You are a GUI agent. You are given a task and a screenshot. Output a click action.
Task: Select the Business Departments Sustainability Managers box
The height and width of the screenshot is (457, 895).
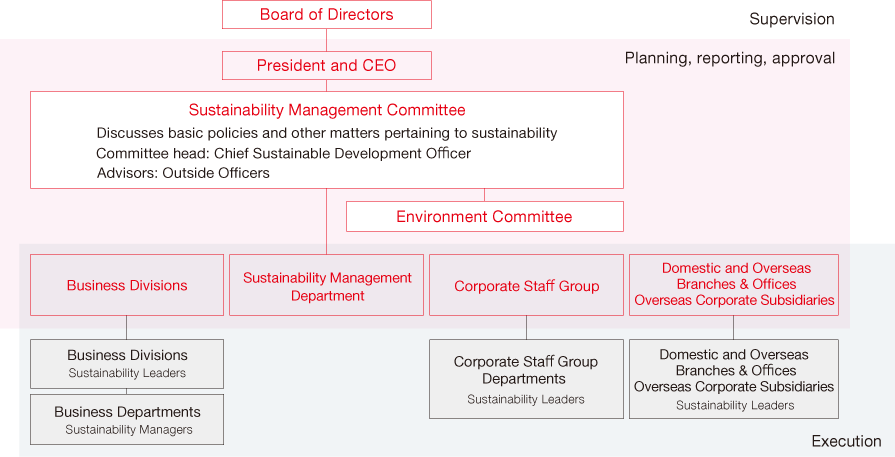127,419
